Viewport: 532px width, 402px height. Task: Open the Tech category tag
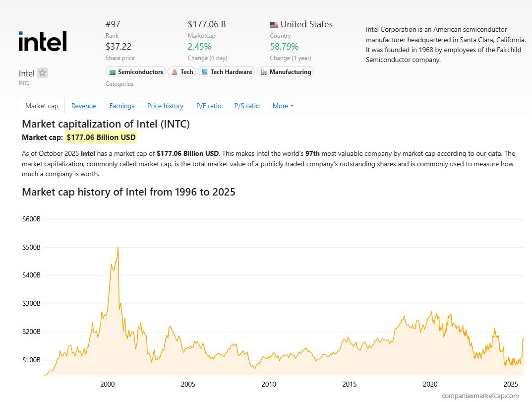pos(181,72)
